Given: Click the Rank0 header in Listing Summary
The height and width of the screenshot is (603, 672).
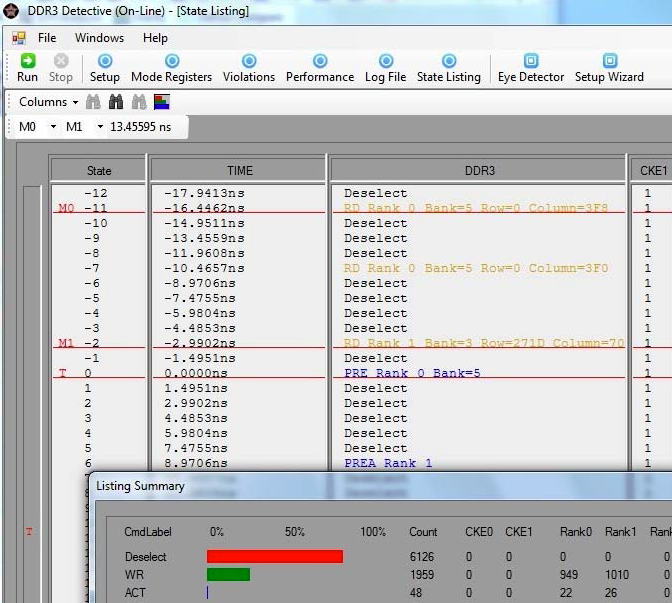Looking at the screenshot, I should click(x=576, y=532).
